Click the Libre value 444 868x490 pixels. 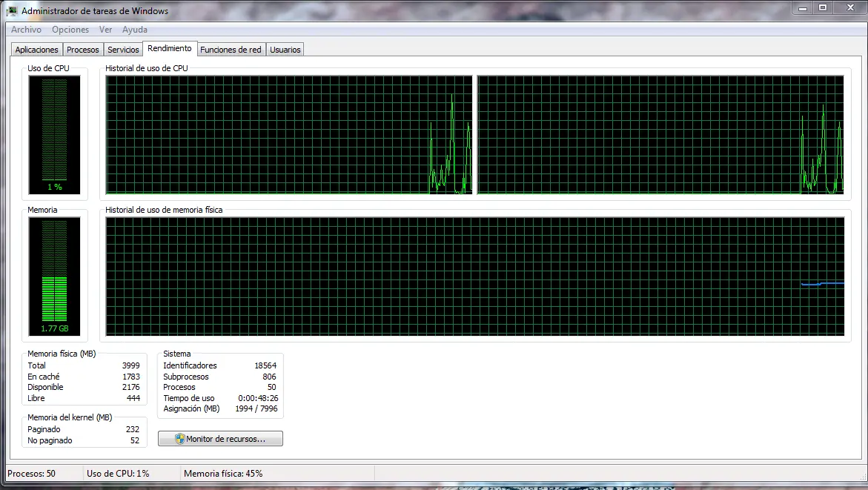point(133,398)
